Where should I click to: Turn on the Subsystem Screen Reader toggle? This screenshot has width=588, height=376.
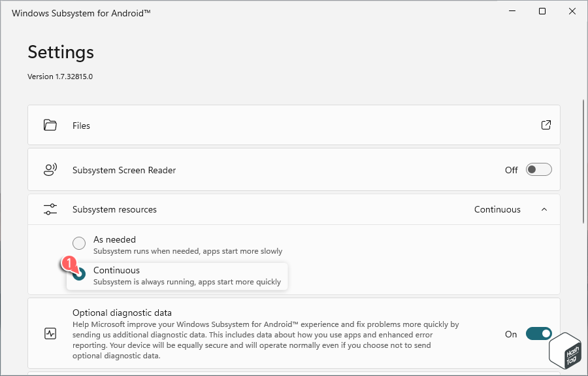click(x=538, y=169)
